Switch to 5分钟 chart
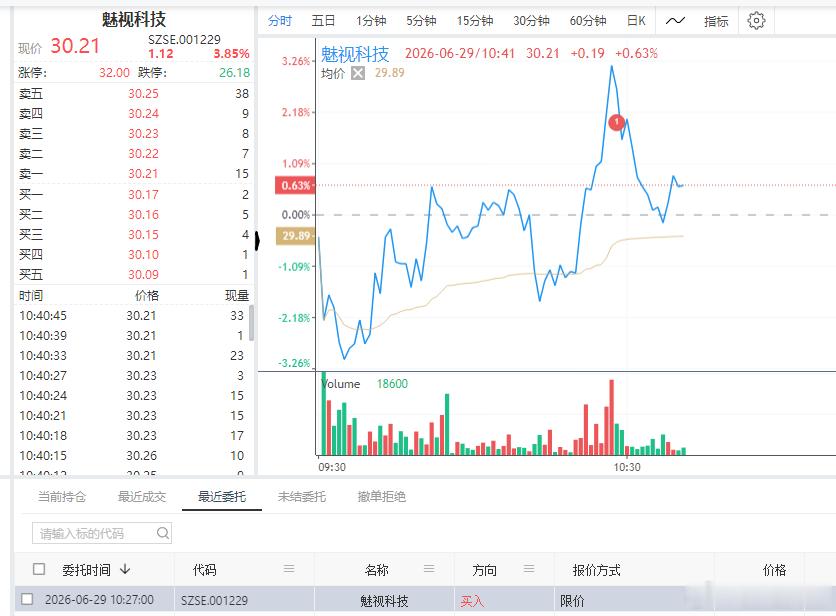 click(x=421, y=21)
